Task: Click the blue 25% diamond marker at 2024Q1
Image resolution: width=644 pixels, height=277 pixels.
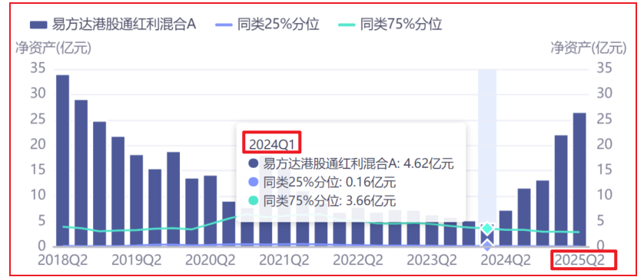Action: [x=487, y=246]
